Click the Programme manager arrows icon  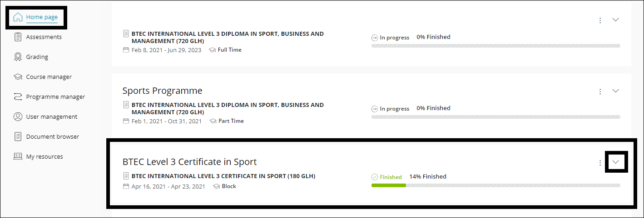[18, 97]
